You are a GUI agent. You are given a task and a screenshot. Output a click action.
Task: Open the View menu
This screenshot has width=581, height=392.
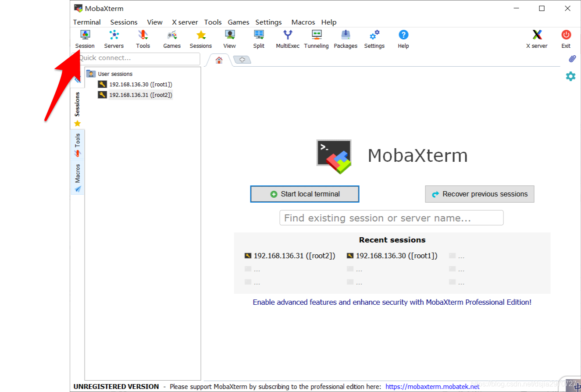(x=155, y=22)
